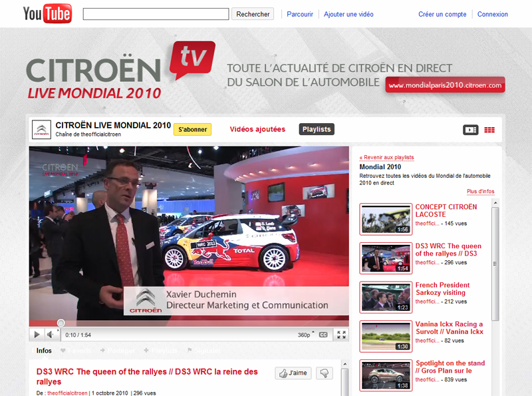This screenshot has width=532, height=396.
Task: Switch to player view layout icon
Action: pyautogui.click(x=471, y=130)
